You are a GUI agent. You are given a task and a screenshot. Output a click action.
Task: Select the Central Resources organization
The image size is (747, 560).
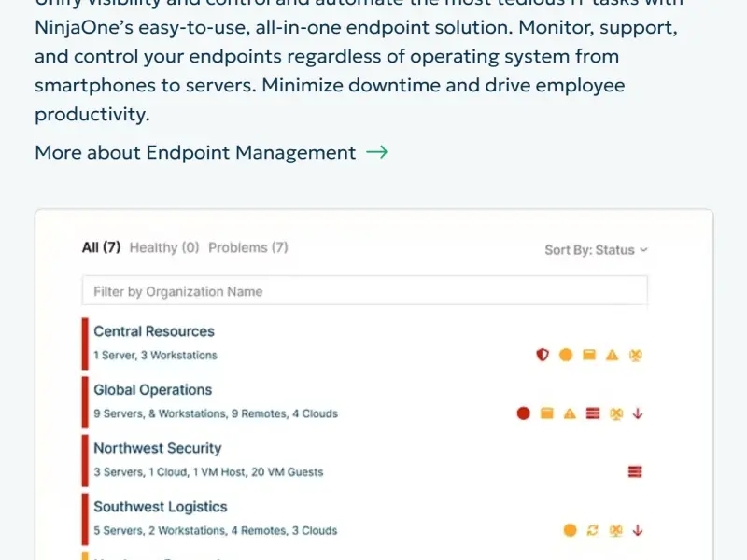pyautogui.click(x=154, y=331)
